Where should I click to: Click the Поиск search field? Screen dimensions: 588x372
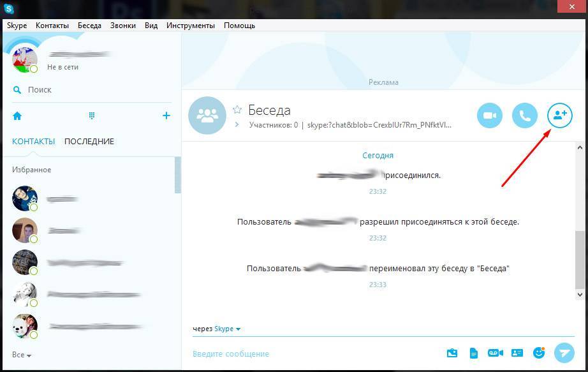point(92,90)
